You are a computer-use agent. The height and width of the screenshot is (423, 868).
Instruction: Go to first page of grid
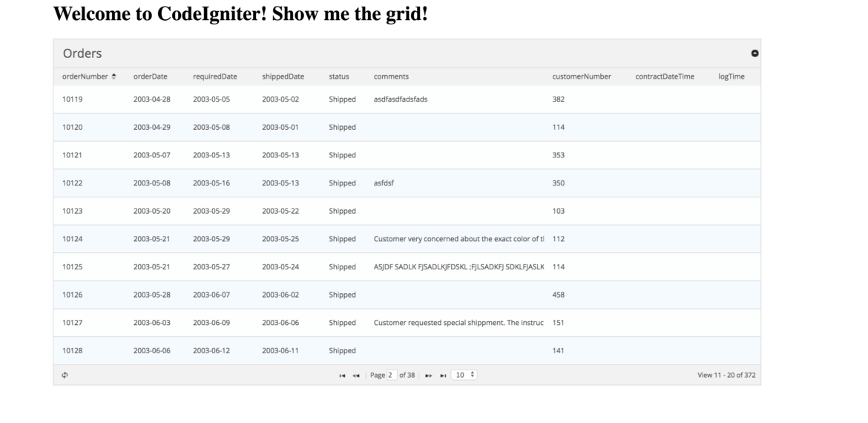click(342, 376)
